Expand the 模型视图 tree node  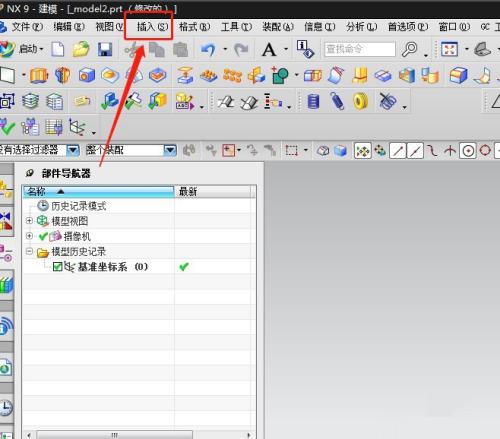click(29, 221)
